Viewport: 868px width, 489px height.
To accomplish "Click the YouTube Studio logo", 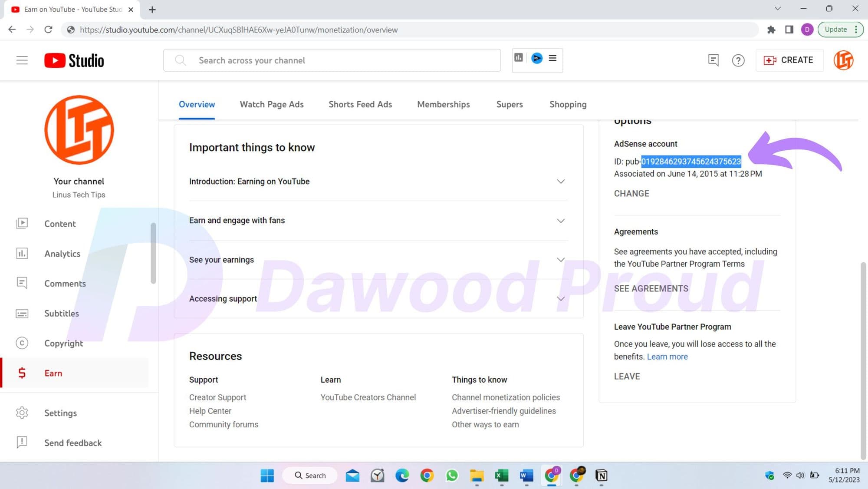I will coord(74,60).
